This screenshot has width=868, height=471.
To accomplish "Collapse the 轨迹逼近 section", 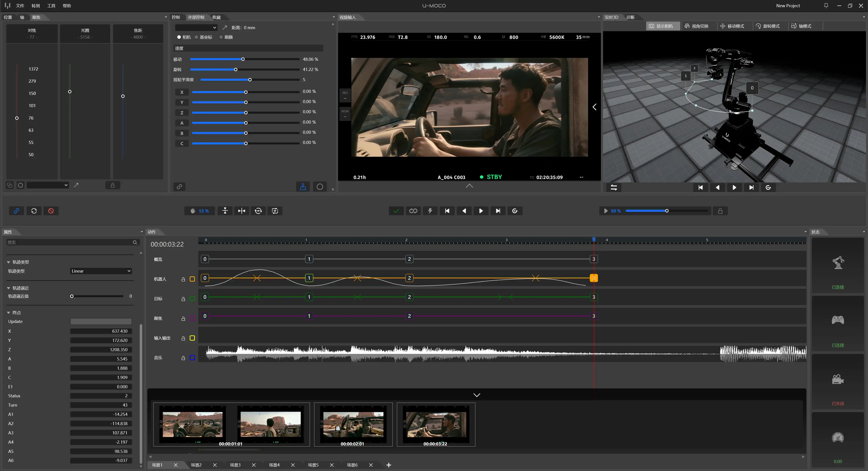I will point(8,288).
